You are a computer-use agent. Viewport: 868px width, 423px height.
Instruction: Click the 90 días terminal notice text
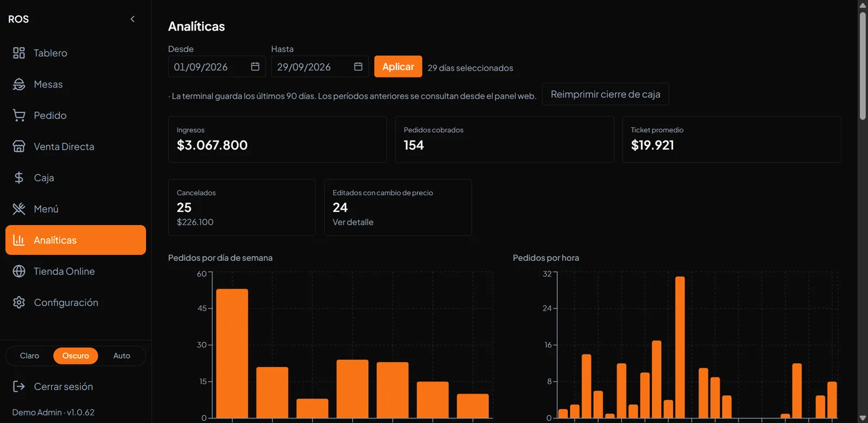click(352, 96)
